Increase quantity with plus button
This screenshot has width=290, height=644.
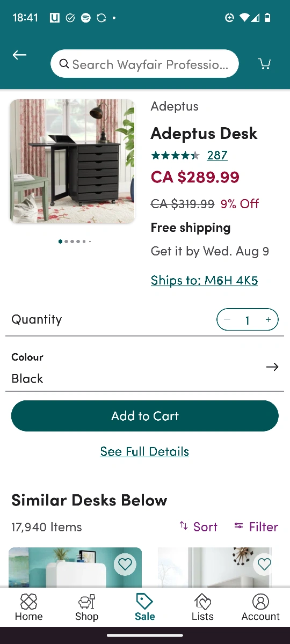pyautogui.click(x=268, y=320)
